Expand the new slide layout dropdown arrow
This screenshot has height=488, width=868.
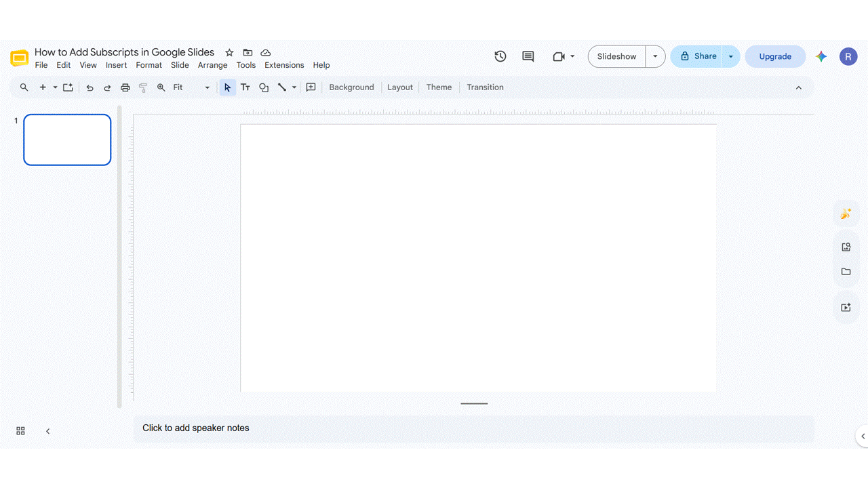(55, 87)
